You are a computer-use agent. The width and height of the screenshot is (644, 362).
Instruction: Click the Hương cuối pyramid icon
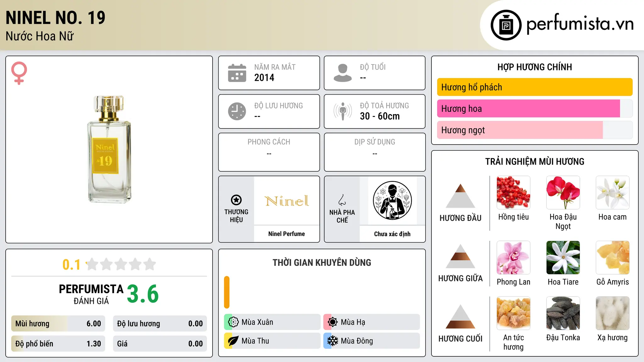(460, 316)
